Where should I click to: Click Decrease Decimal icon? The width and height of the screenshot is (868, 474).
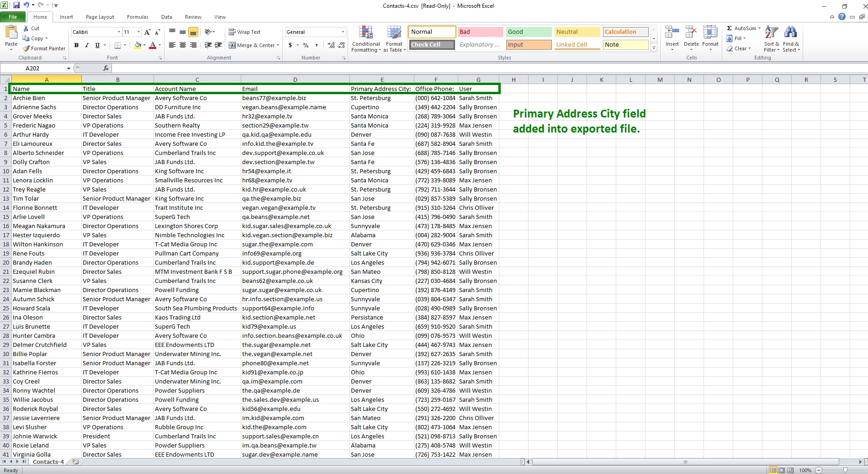(342, 45)
